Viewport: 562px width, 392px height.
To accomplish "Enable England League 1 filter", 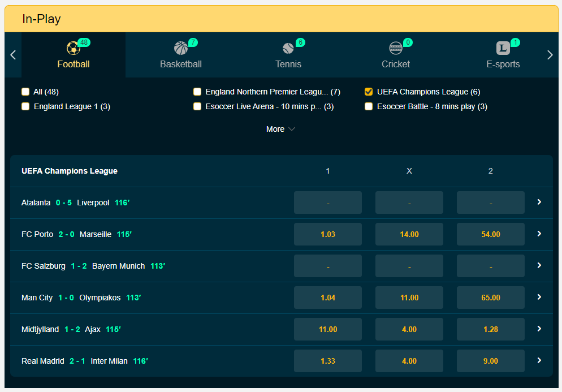I will point(25,106).
